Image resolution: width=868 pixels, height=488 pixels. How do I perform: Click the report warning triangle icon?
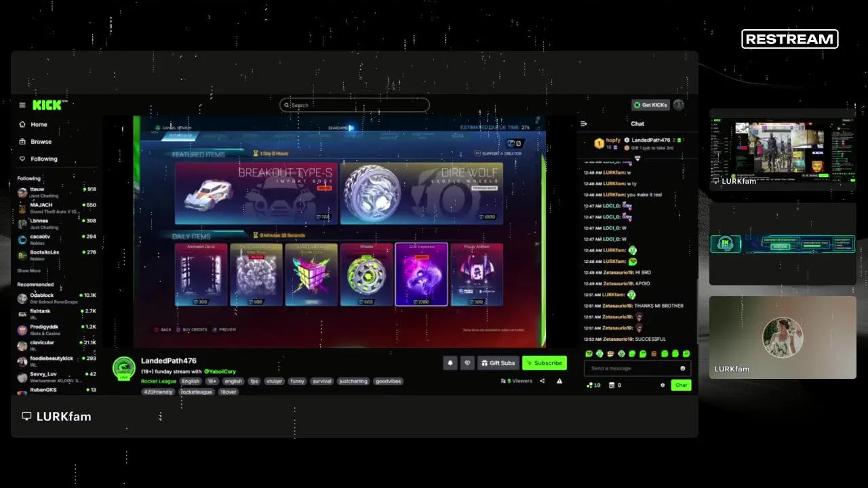tap(559, 381)
